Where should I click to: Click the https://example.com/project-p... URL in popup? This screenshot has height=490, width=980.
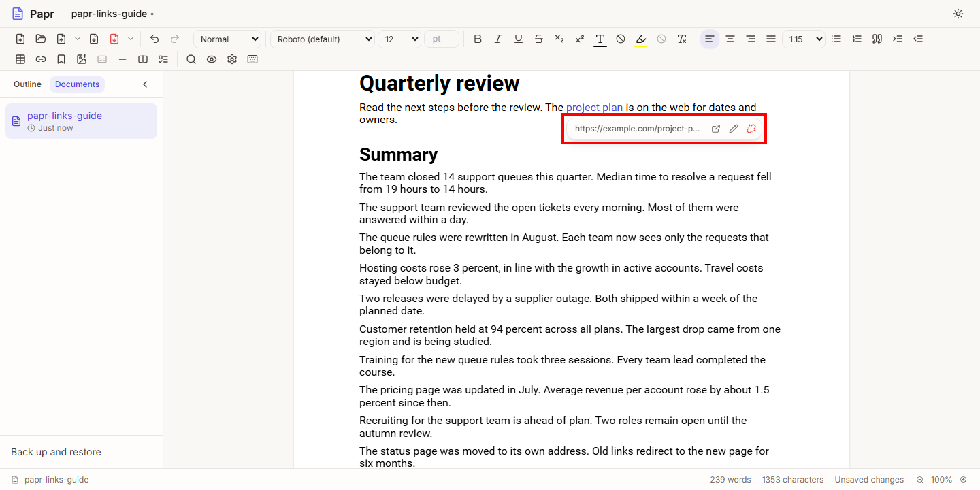tap(638, 129)
